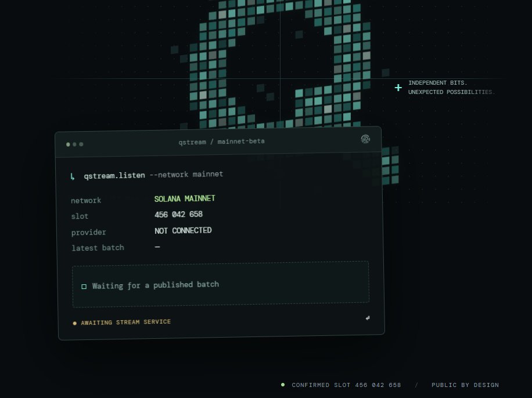Image resolution: width=532 pixels, height=398 pixels.
Task: Click the dash value for latest batch
Action: (157, 247)
